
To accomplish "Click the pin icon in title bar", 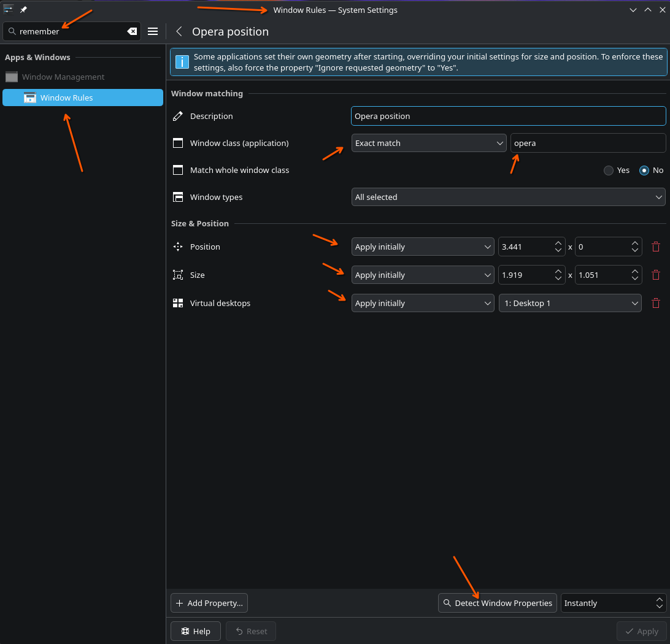I will [x=23, y=10].
